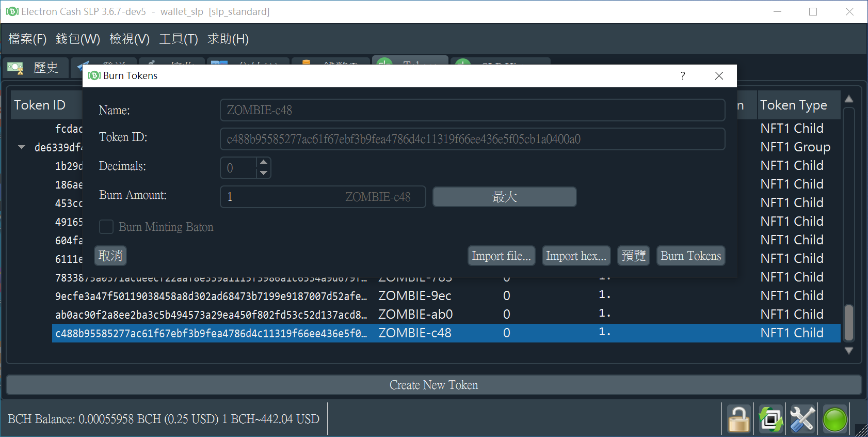Click the 最大 max amount button
The width and height of the screenshot is (868, 437).
pos(505,197)
